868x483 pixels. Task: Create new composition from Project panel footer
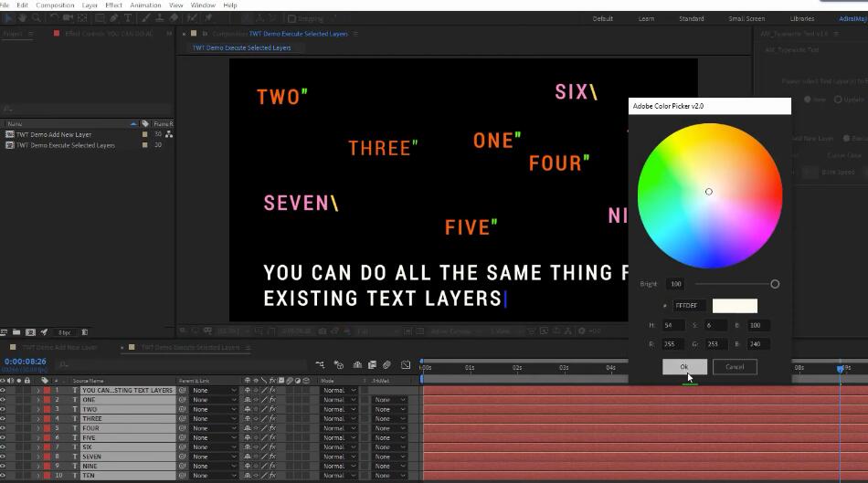click(30, 332)
